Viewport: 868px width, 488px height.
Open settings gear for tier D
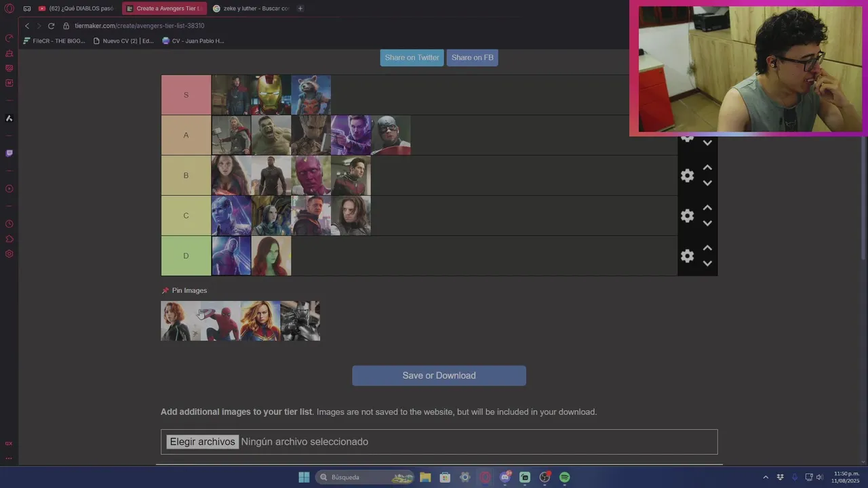pos(687,256)
